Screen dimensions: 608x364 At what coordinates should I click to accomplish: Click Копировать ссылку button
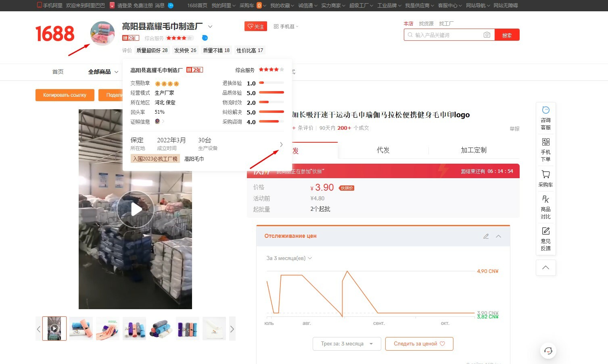tap(65, 95)
